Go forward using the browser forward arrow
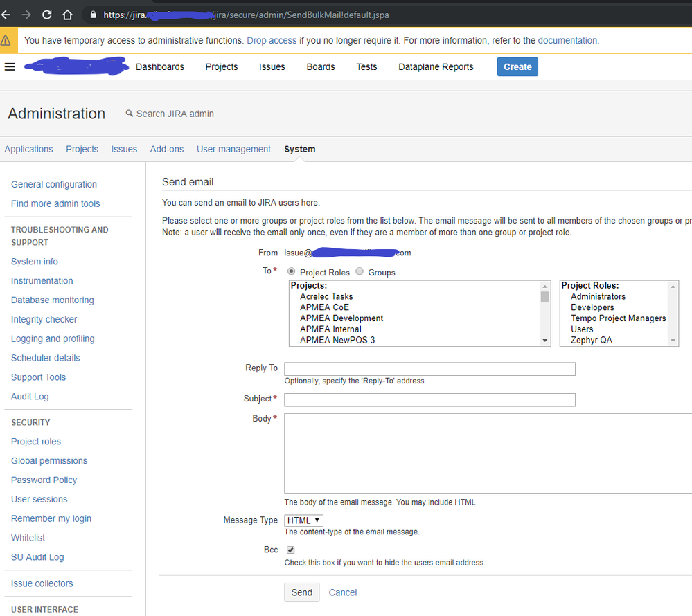This screenshot has width=692, height=616. click(26, 15)
